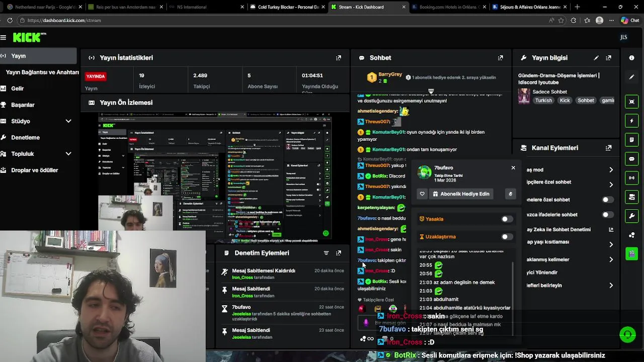The height and width of the screenshot is (362, 644).
Task: Click the Yönlendir option in Kanal Eylemleri
Action: pos(542,273)
